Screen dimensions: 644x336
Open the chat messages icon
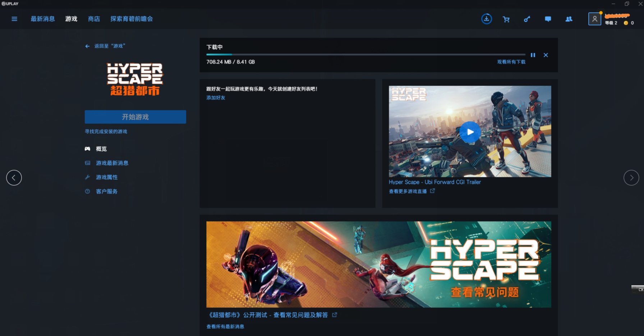coord(548,19)
